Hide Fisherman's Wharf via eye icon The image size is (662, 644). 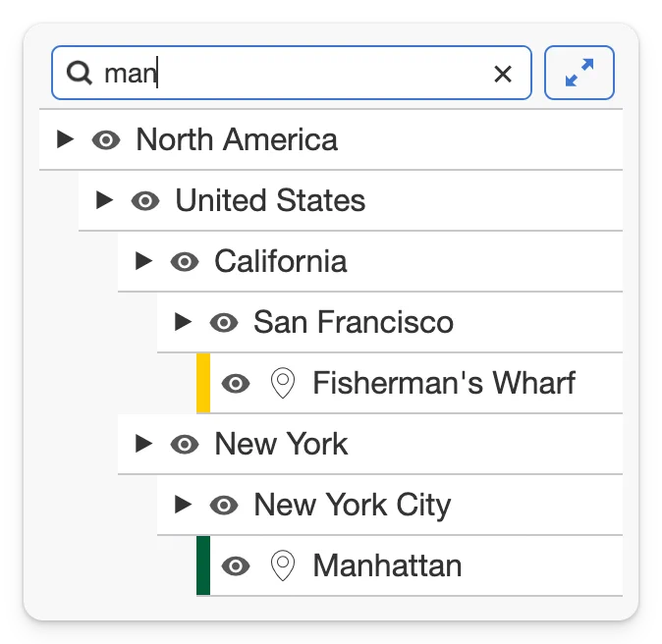click(236, 384)
